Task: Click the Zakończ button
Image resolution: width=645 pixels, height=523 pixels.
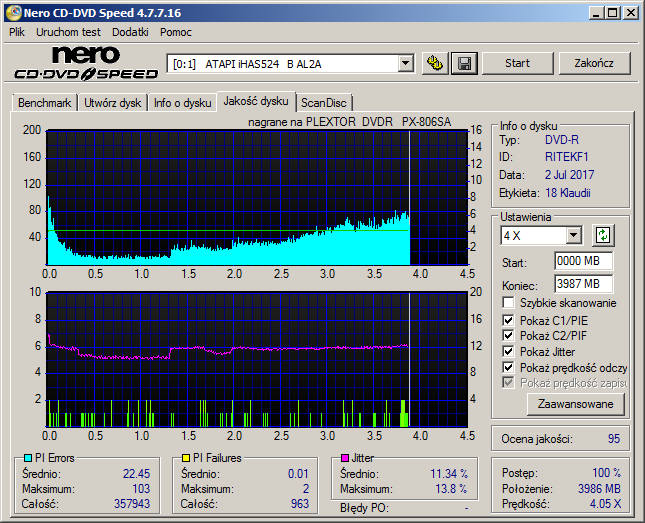Action: [x=594, y=63]
